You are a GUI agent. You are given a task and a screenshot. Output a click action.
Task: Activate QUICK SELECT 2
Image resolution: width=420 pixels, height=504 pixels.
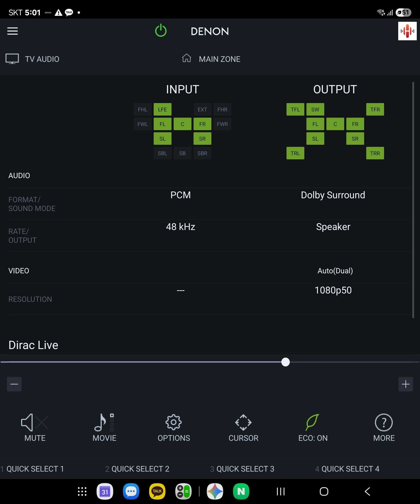click(140, 469)
